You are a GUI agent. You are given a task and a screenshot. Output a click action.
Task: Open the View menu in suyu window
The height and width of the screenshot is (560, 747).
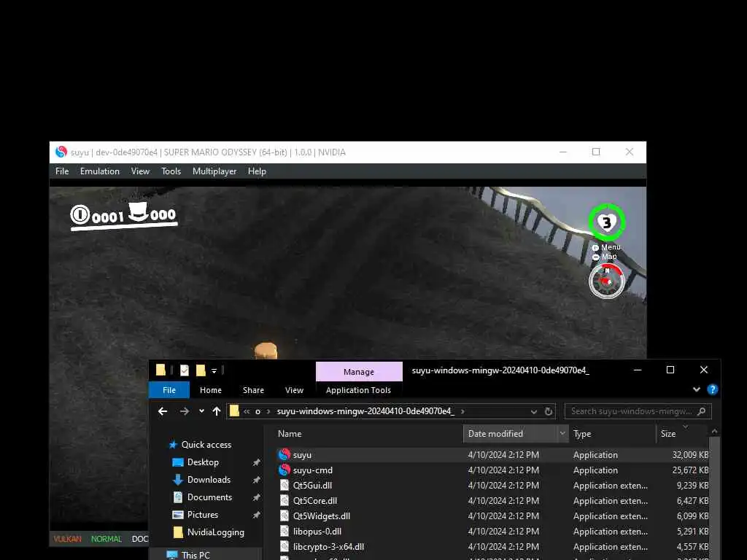tap(140, 171)
